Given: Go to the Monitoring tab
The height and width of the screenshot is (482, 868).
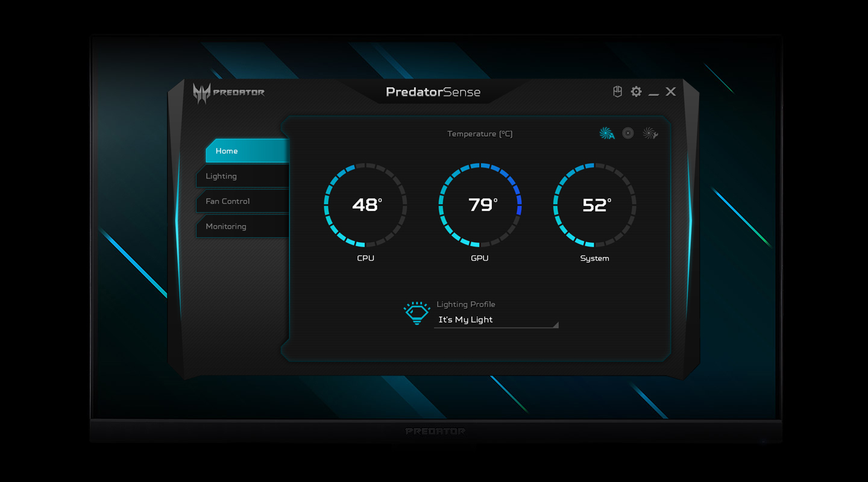Looking at the screenshot, I should [x=242, y=227].
